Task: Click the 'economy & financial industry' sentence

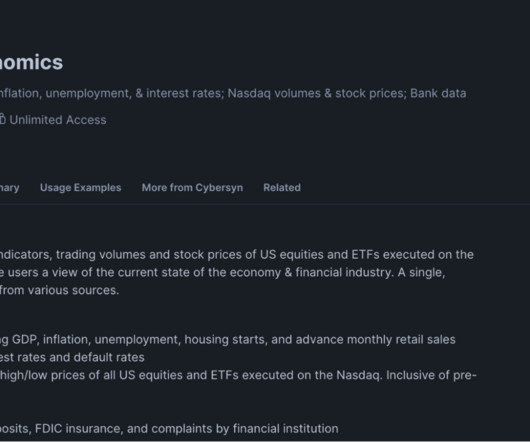Action: click(x=222, y=272)
